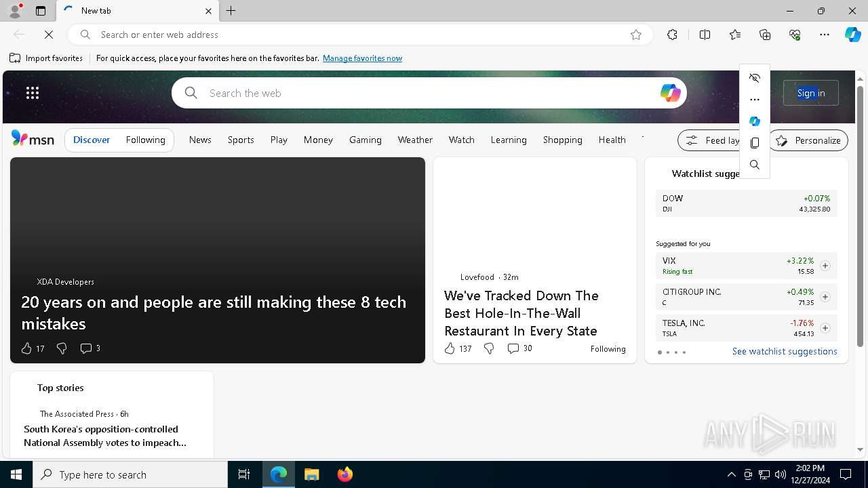Add VIX to the watchlist
Viewport: 868px width, 488px height.
(825, 266)
